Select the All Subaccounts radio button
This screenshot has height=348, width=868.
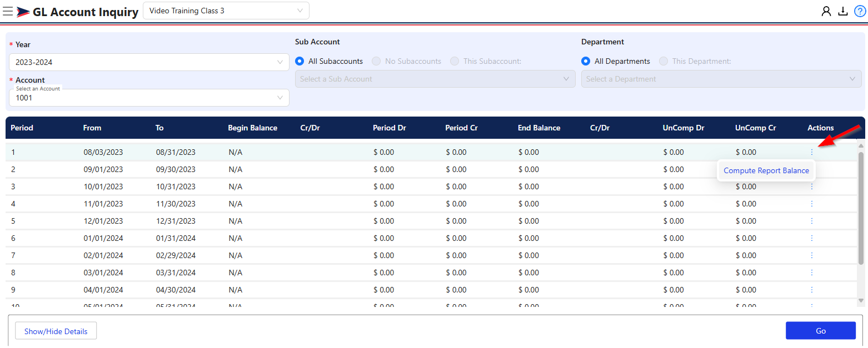coord(300,61)
